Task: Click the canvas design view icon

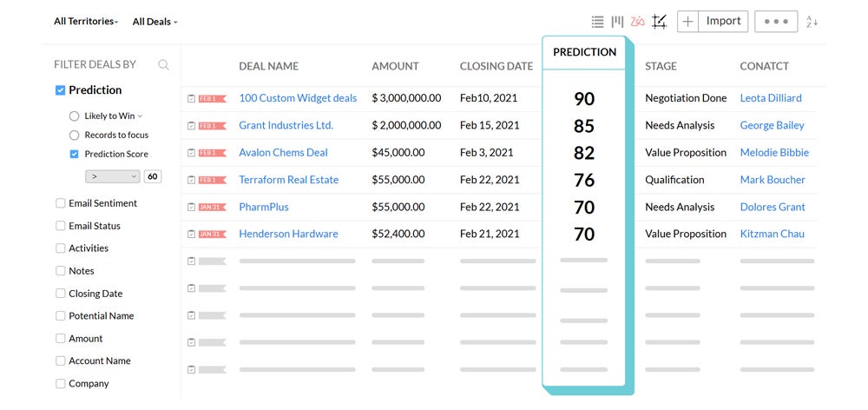Action: point(659,22)
